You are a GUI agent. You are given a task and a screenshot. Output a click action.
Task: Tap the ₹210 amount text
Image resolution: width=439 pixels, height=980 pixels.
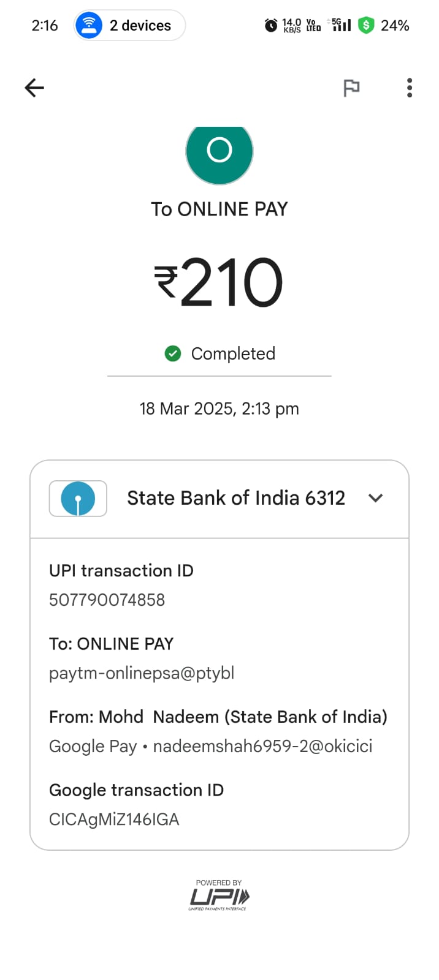click(219, 282)
